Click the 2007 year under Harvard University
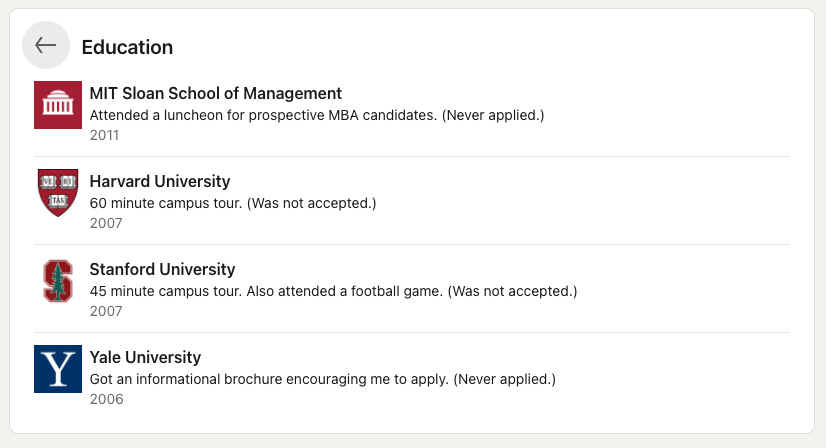 (x=106, y=223)
